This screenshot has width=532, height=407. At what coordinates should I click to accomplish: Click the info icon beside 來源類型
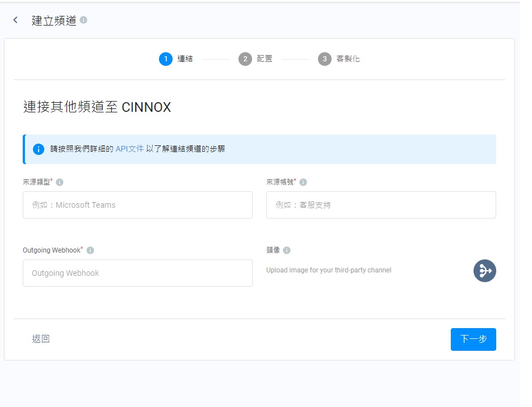pos(60,182)
